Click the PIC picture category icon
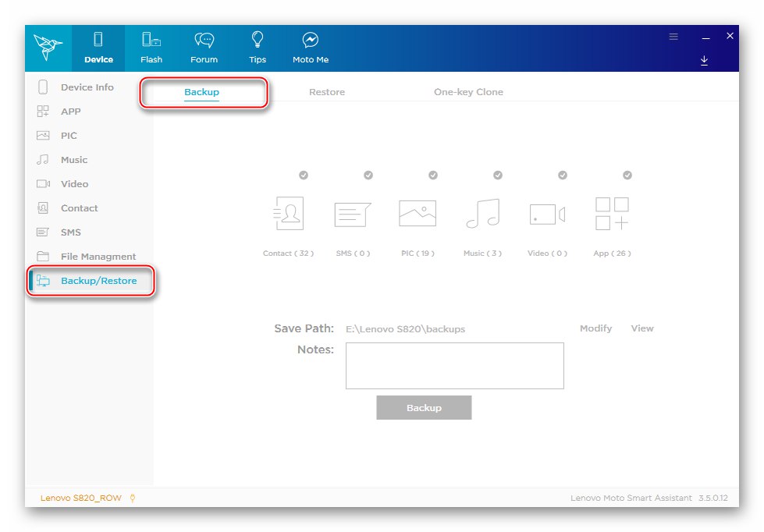 tap(418, 214)
